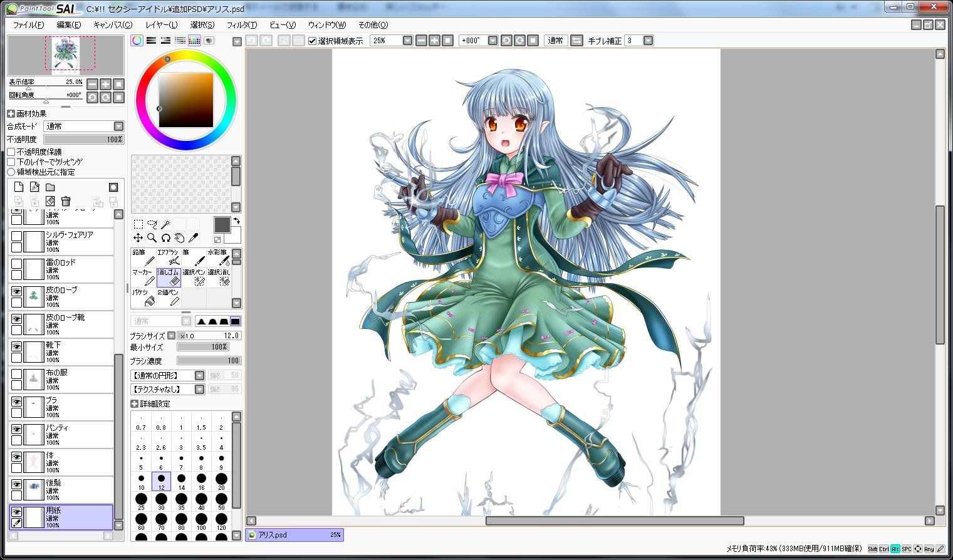The width and height of the screenshot is (953, 560).
Task: Select the 消しゴム eraser tool
Action: [168, 277]
